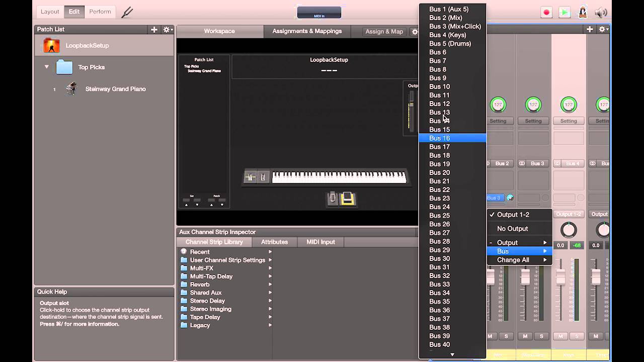Image resolution: width=644 pixels, height=362 pixels.
Task: Select the on-screen keyboard in workspace
Action: (339, 177)
